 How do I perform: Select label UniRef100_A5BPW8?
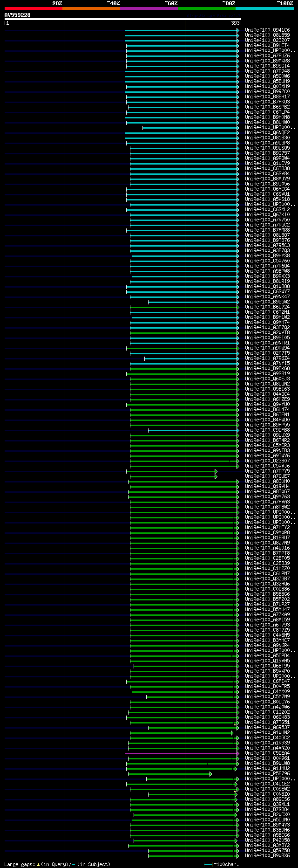tap(267, 271)
